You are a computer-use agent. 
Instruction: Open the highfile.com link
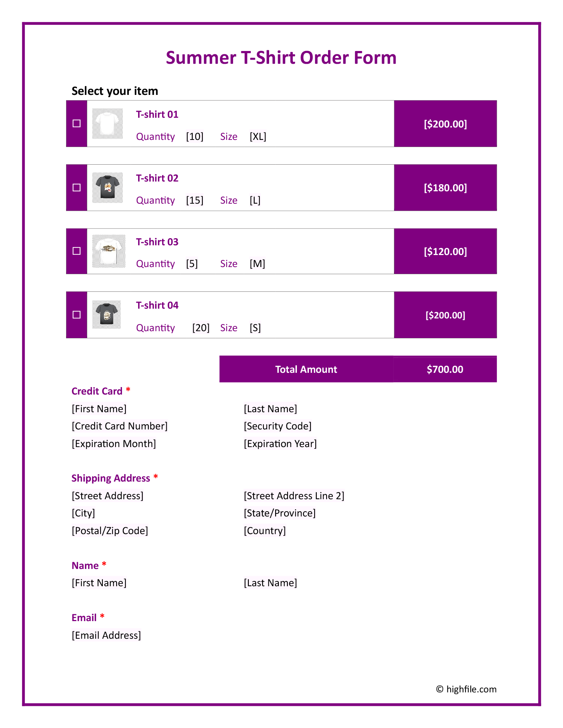[471, 689]
